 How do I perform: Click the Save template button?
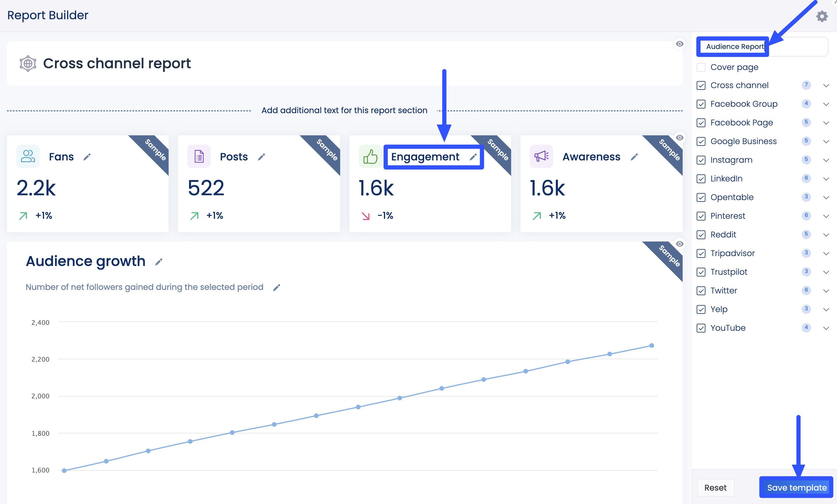[x=796, y=487]
